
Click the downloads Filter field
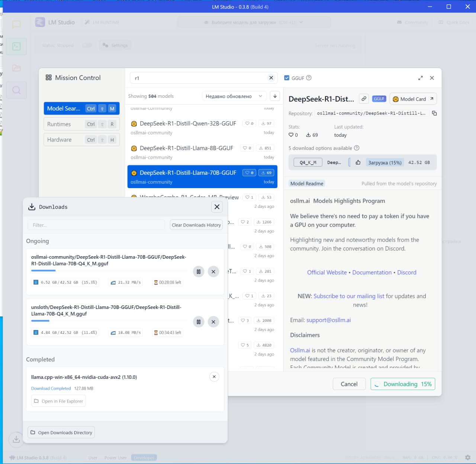click(96, 225)
